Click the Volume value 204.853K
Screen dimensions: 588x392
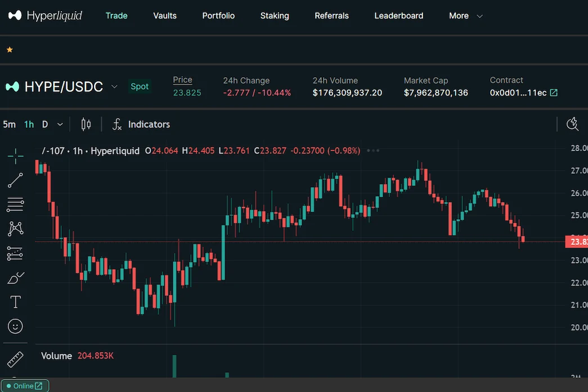point(96,356)
